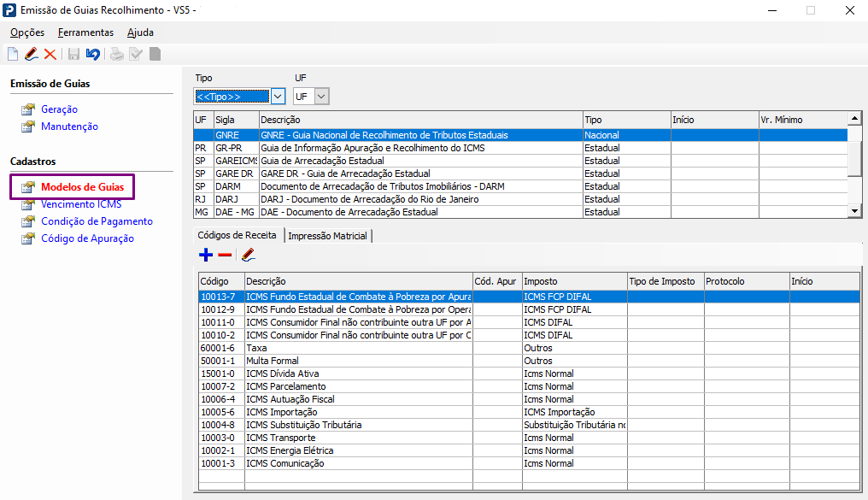This screenshot has height=500, width=868.
Task: Click the checkmark document toolbar icon
Action: (x=136, y=54)
